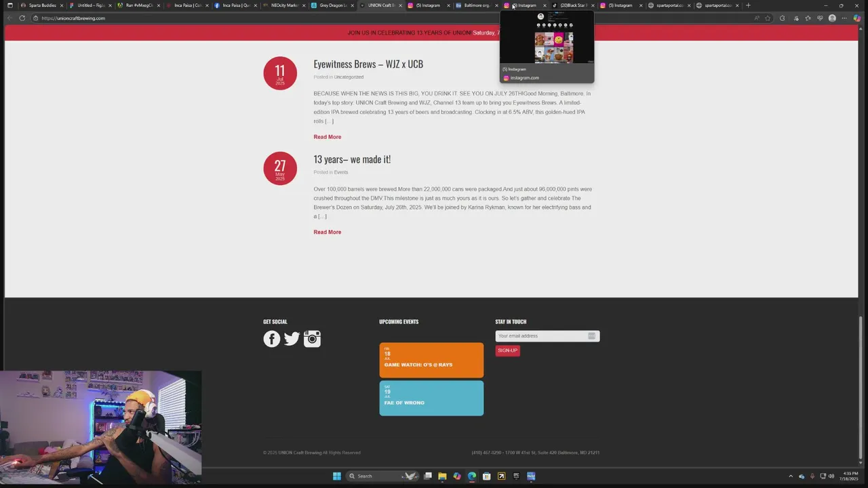The height and width of the screenshot is (488, 868).
Task: Click UNION Craft Brewing footer copyright link
Action: (x=300, y=453)
